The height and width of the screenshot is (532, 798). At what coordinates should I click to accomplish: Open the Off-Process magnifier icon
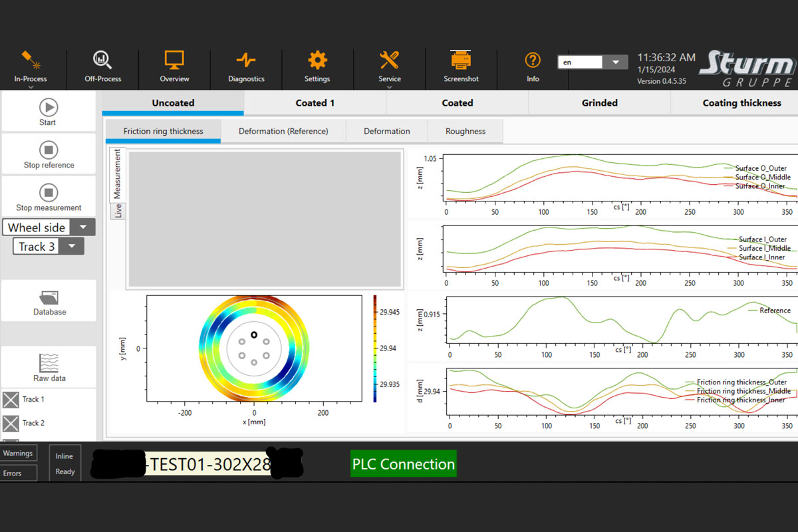102,61
